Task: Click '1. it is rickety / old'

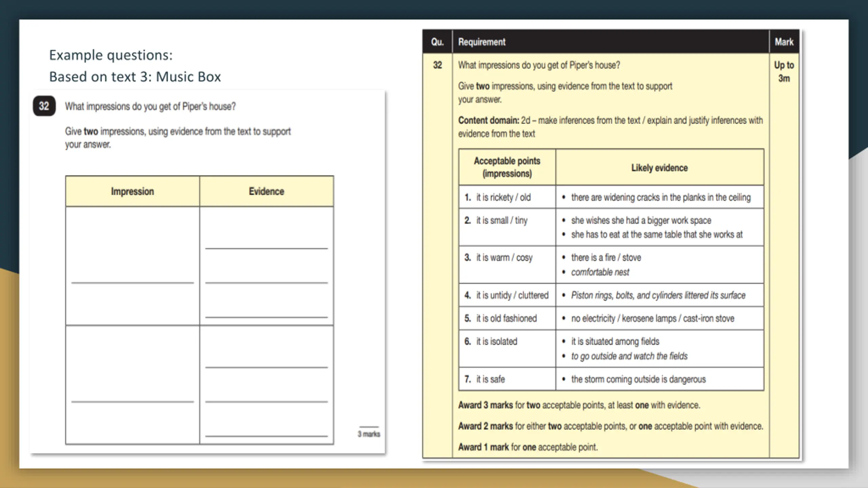Action: click(x=498, y=197)
